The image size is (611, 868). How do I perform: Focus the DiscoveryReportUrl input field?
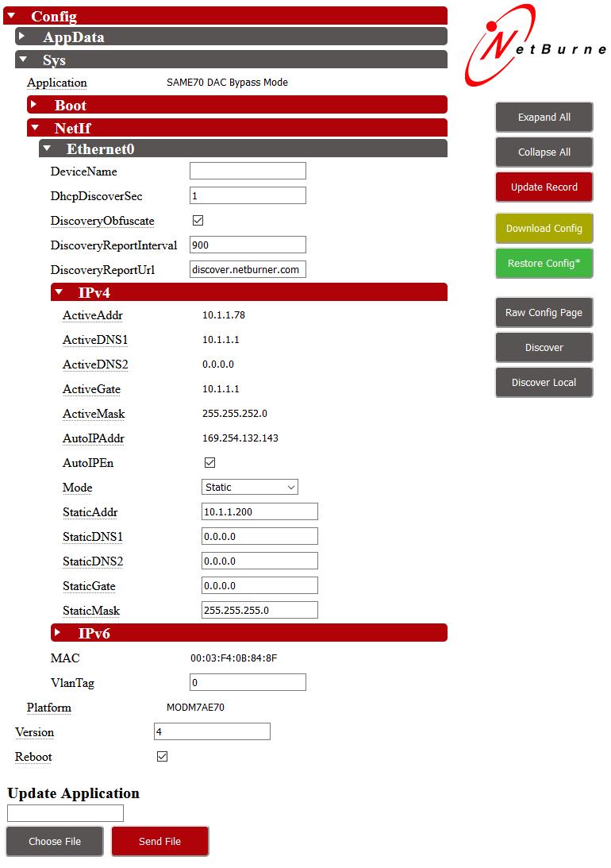click(x=248, y=269)
